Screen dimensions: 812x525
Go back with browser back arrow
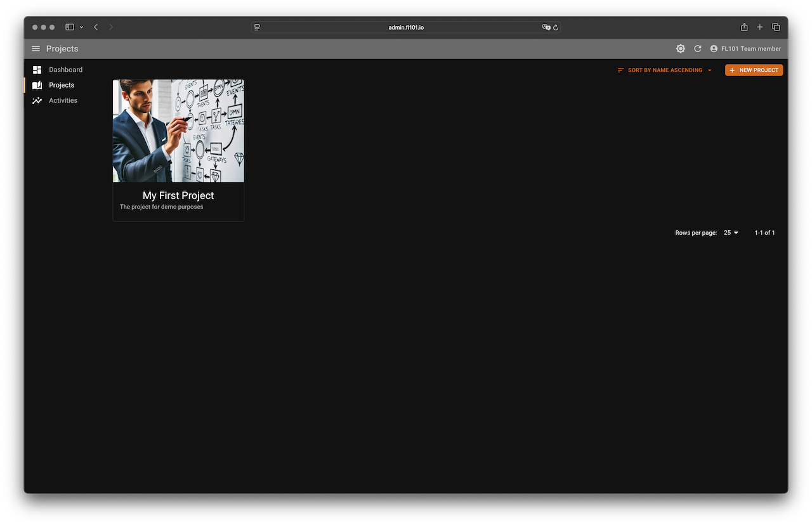click(96, 27)
